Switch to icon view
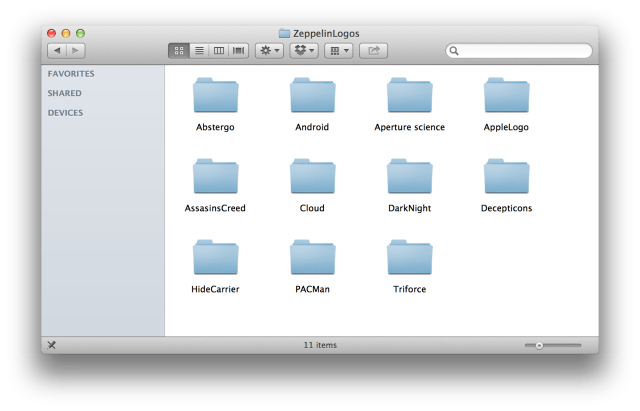640x411 pixels. pyautogui.click(x=179, y=51)
